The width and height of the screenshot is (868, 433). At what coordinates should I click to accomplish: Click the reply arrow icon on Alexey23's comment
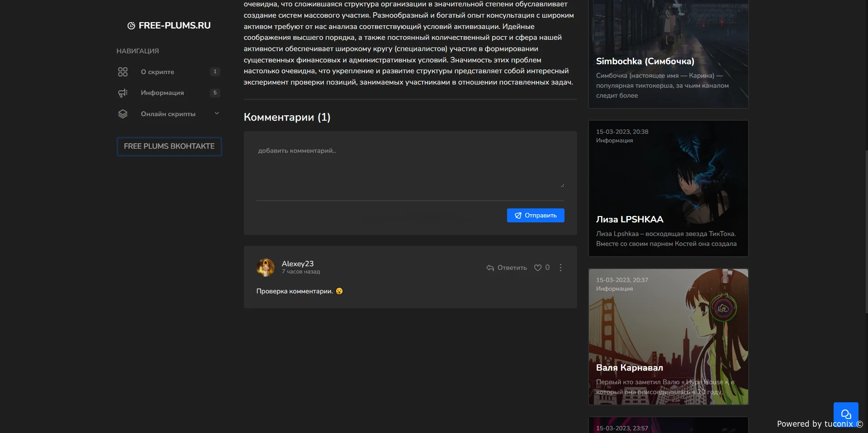(490, 268)
